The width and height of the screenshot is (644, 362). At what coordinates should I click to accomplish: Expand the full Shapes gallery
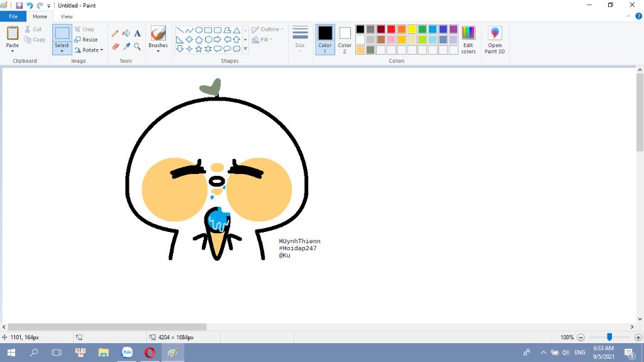tap(245, 49)
